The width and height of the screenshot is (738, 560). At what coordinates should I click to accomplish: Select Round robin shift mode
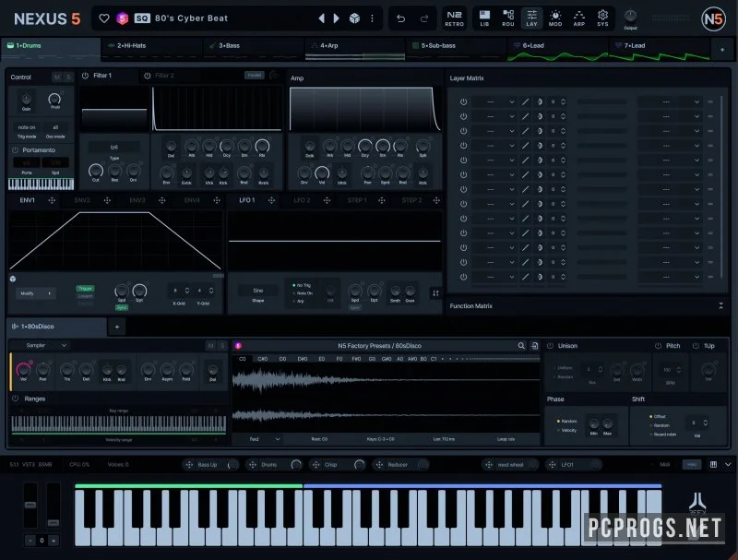[663, 435]
